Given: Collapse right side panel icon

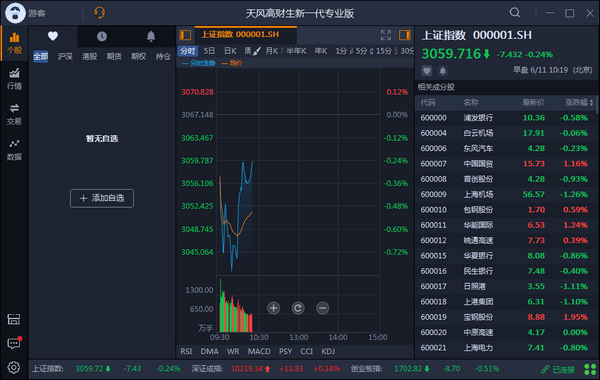Looking at the screenshot, I should 405,35.
